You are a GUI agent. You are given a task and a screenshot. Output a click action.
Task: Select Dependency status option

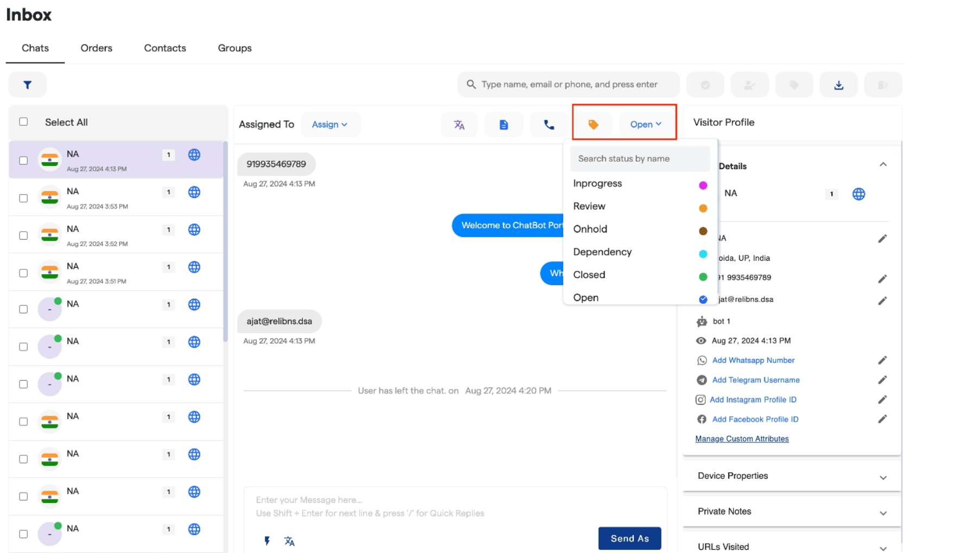pyautogui.click(x=640, y=252)
